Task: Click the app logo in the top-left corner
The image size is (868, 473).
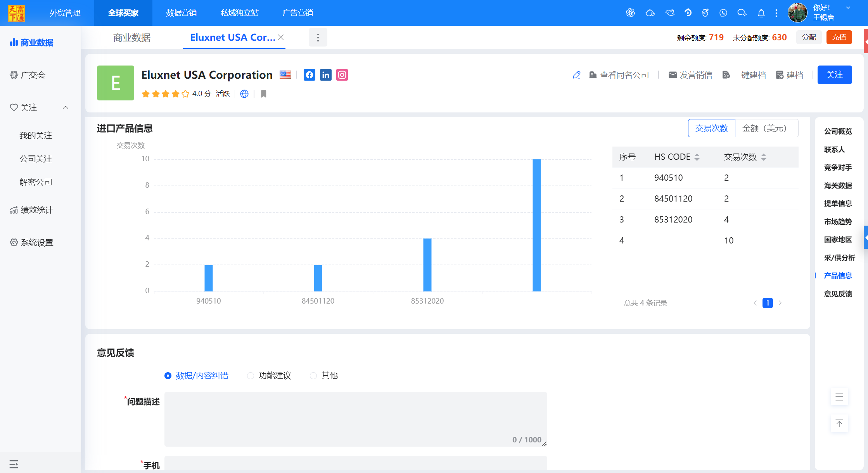Action: click(x=16, y=13)
